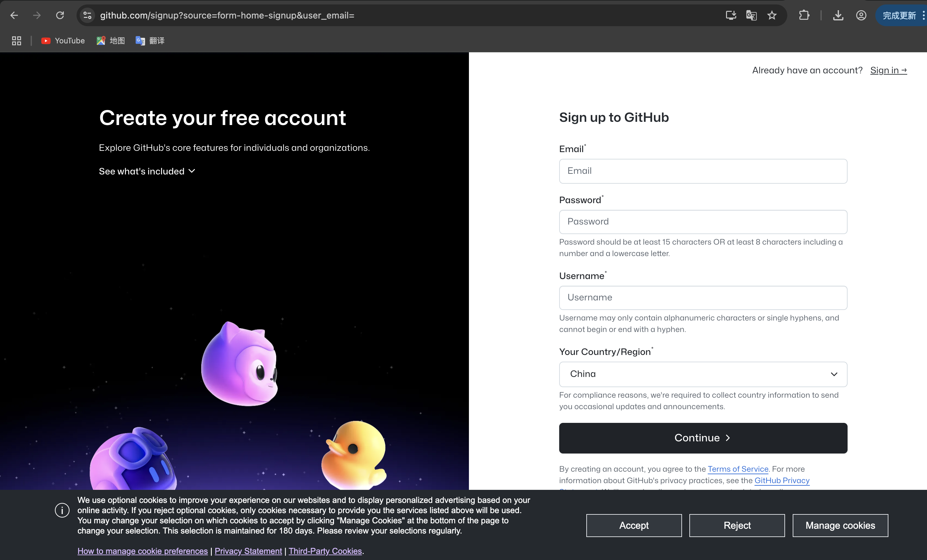Reload the GitHub signup page

click(x=60, y=15)
